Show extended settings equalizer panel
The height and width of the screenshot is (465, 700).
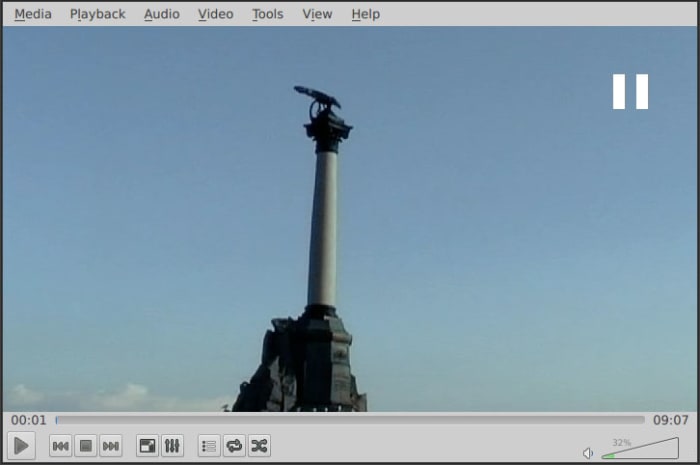[x=172, y=446]
